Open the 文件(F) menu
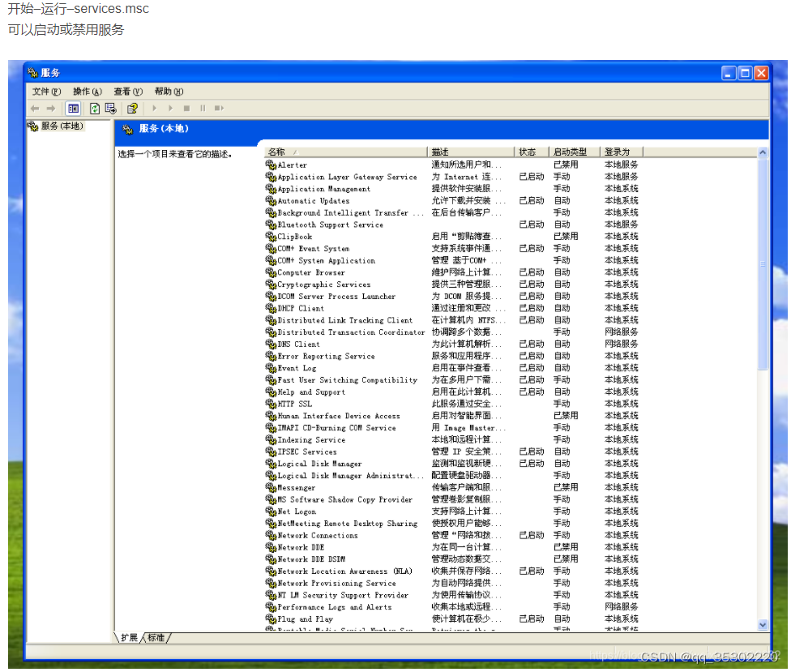791x672 pixels. tap(46, 92)
